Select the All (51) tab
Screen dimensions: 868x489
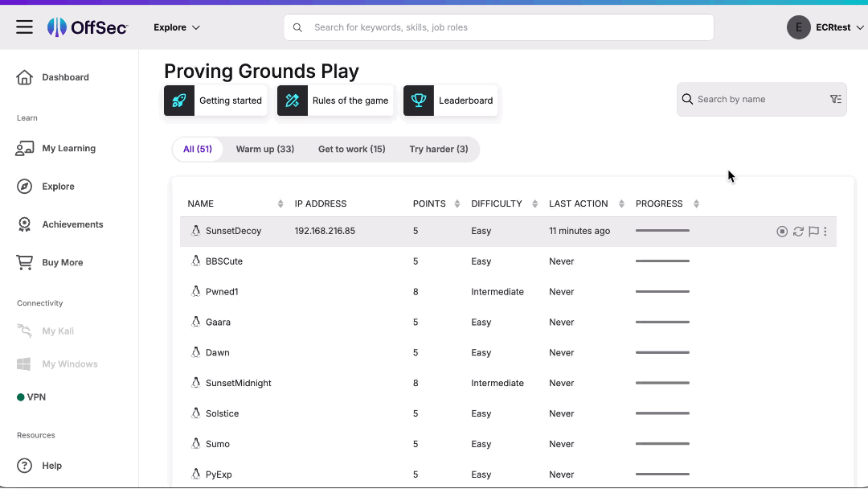pos(198,150)
